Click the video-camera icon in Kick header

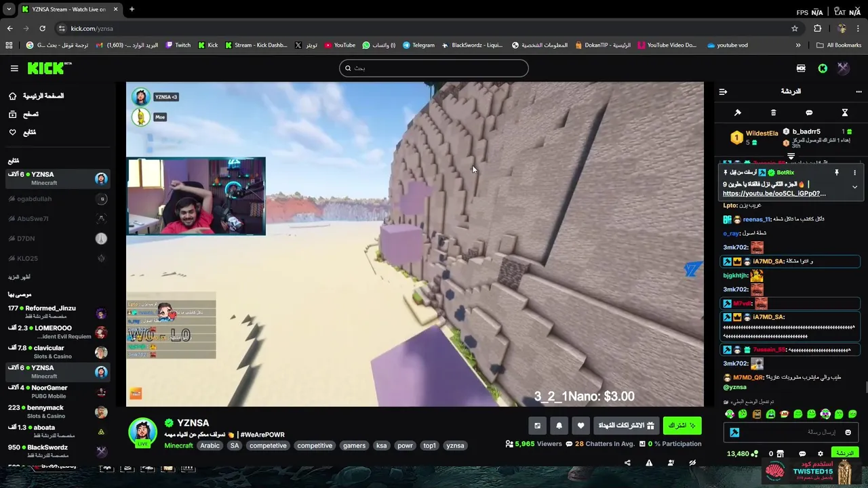click(x=801, y=68)
